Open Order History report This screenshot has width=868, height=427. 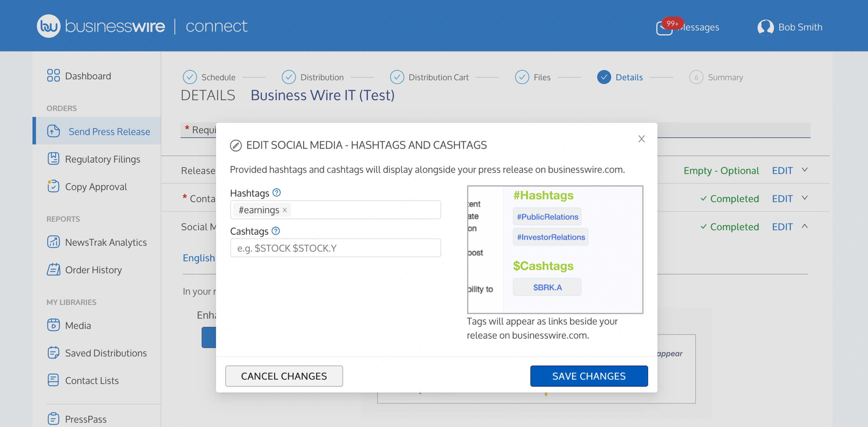click(93, 270)
